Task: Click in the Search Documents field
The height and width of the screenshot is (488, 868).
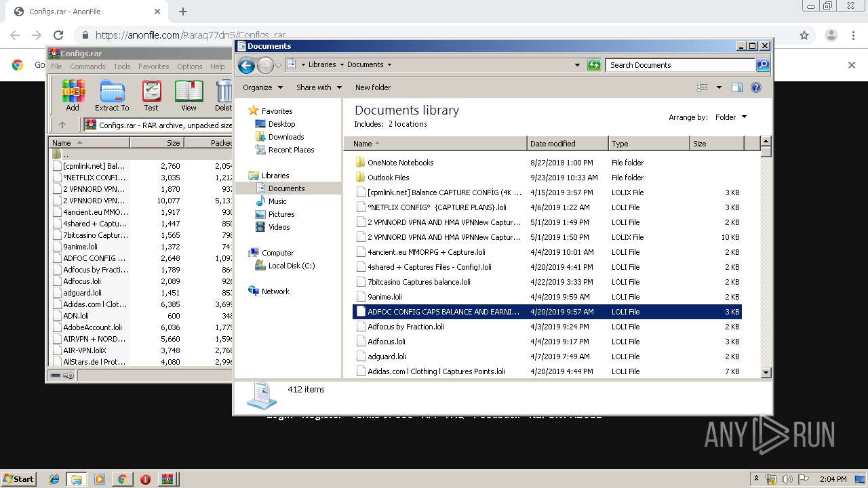Action: click(x=680, y=65)
